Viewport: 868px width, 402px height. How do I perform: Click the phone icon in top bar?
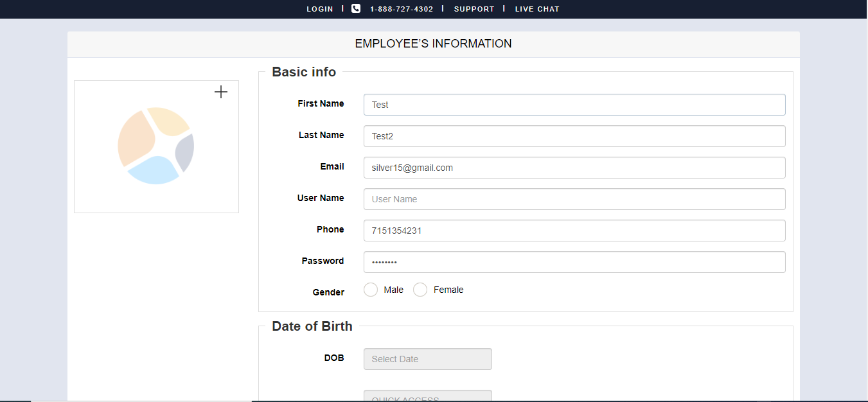pyautogui.click(x=356, y=9)
